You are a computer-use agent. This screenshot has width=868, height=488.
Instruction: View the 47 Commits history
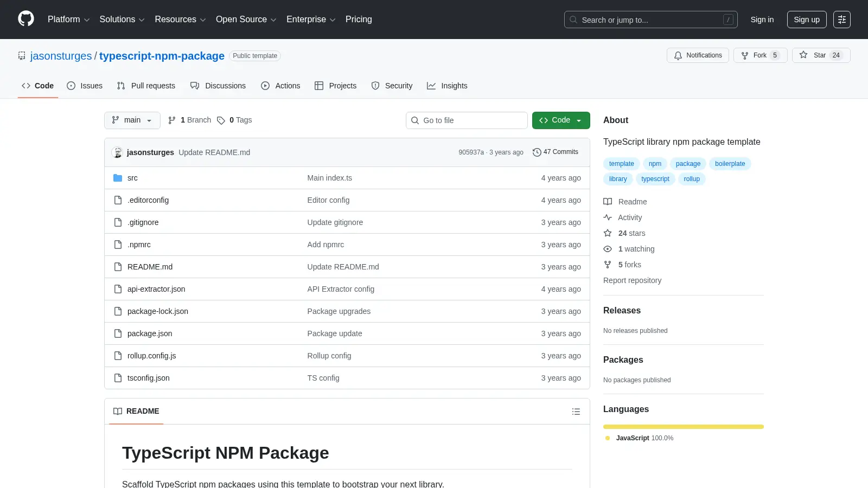tap(556, 152)
